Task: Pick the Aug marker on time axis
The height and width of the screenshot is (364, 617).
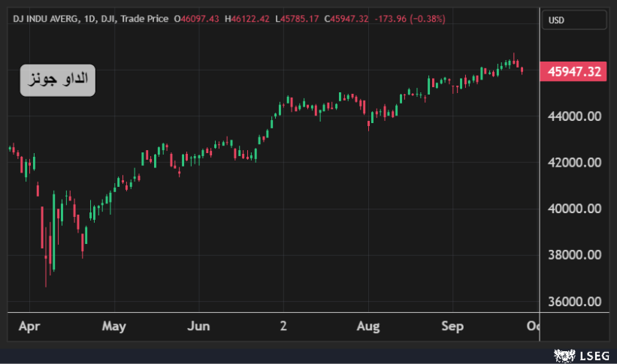Action: [368, 326]
